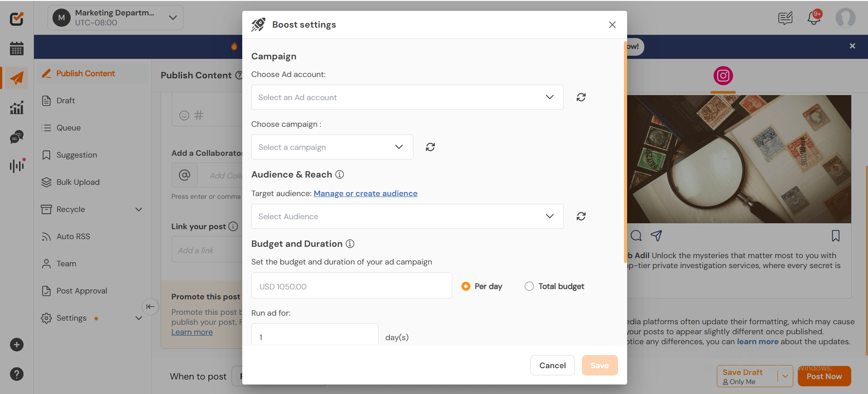Click the Save button in dialog

tap(599, 365)
